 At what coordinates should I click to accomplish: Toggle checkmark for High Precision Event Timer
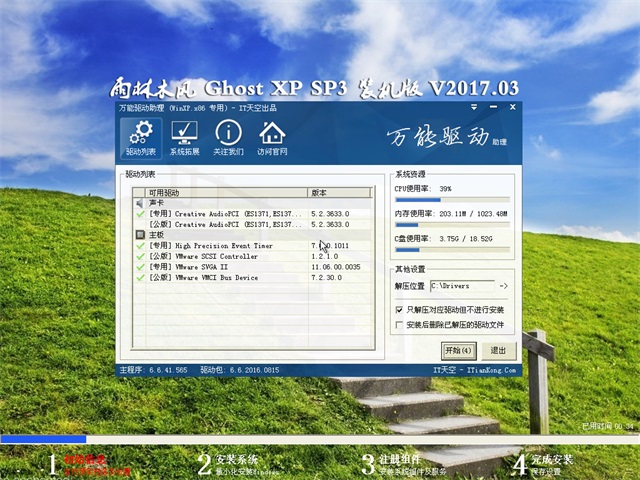coord(140,246)
